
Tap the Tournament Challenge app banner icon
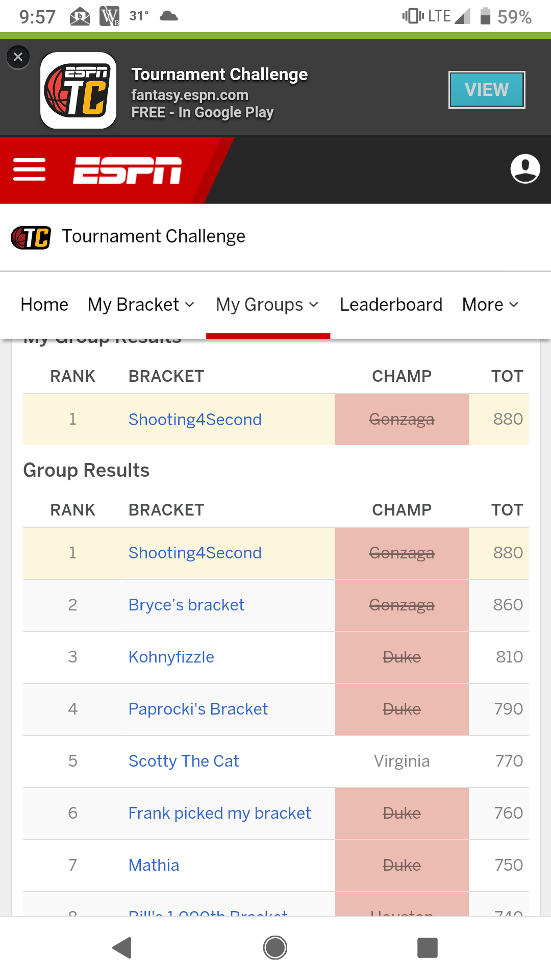pyautogui.click(x=79, y=90)
